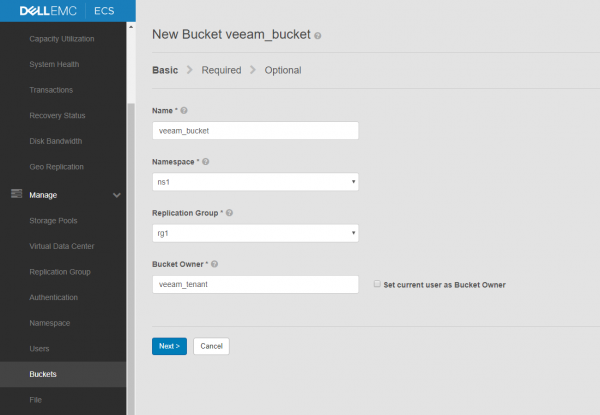Viewport: 600px width, 415px height.
Task: Open Storage Pools in the sidebar
Action: [54, 220]
